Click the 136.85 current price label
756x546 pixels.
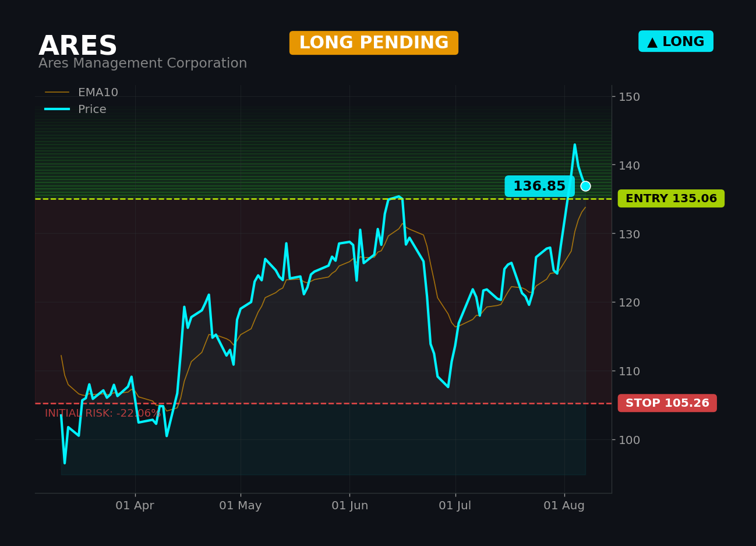[539, 186]
